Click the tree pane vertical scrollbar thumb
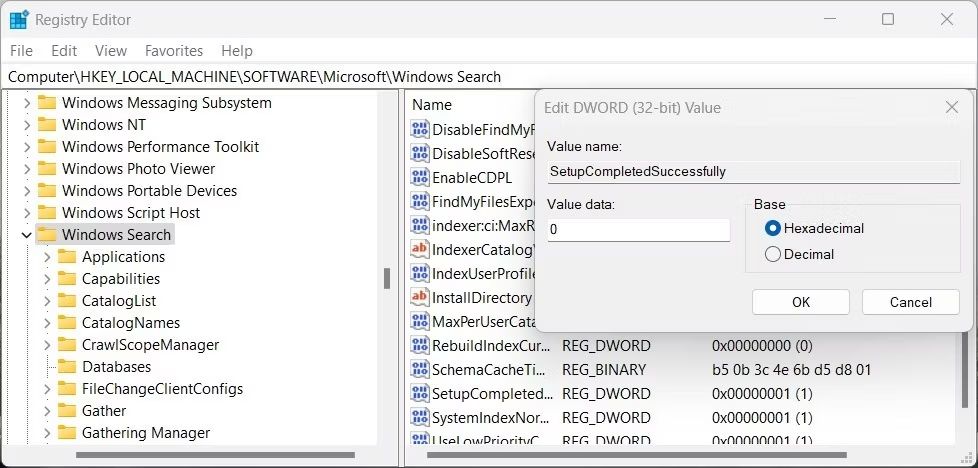 [387, 278]
